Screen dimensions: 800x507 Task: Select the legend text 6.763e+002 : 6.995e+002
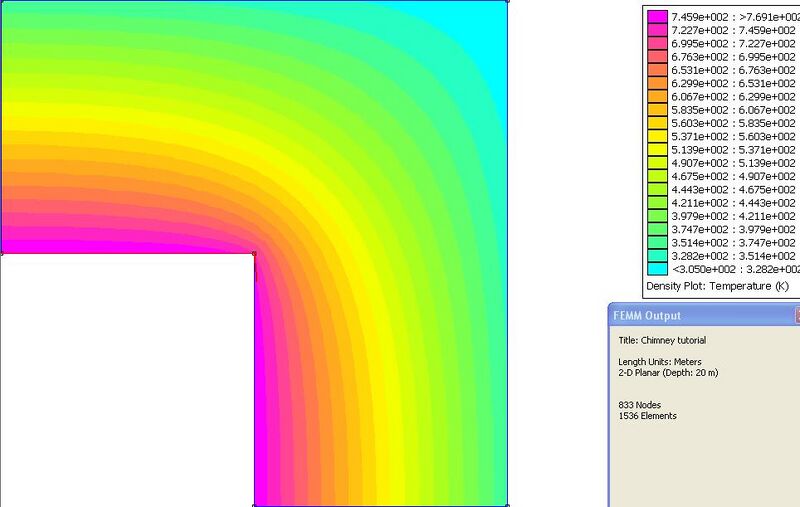click(x=733, y=57)
